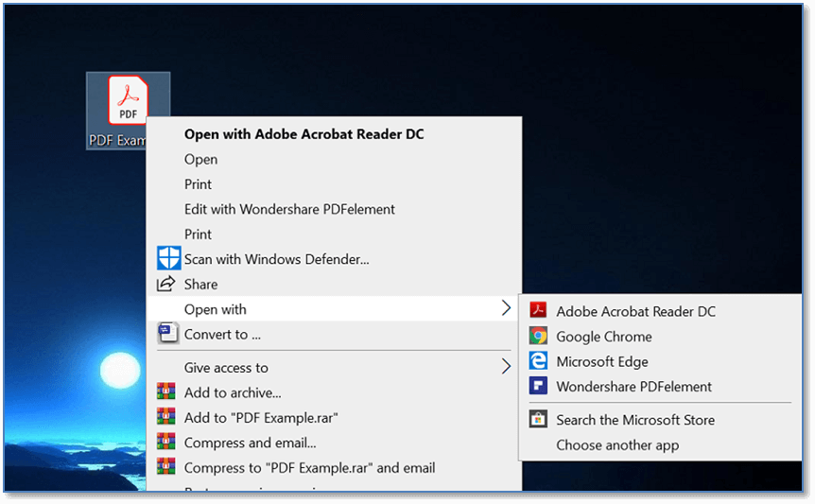The width and height of the screenshot is (815, 504).
Task: Click the Adobe Acrobat Reader DC icon
Action: click(x=538, y=310)
